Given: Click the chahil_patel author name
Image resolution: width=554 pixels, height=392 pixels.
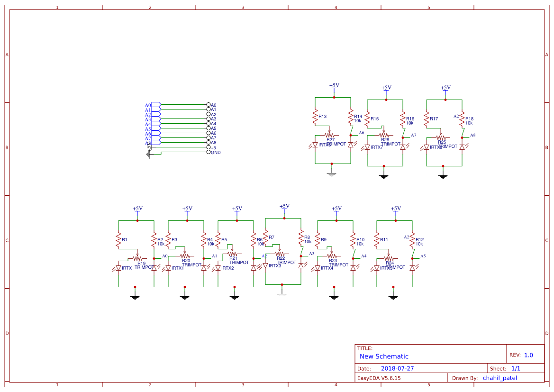Looking at the screenshot, I should [500, 377].
